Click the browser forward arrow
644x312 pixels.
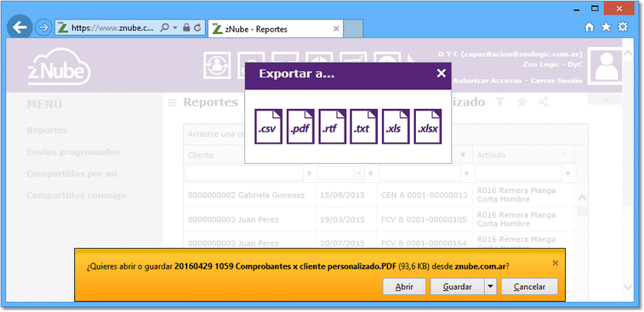pos(43,27)
